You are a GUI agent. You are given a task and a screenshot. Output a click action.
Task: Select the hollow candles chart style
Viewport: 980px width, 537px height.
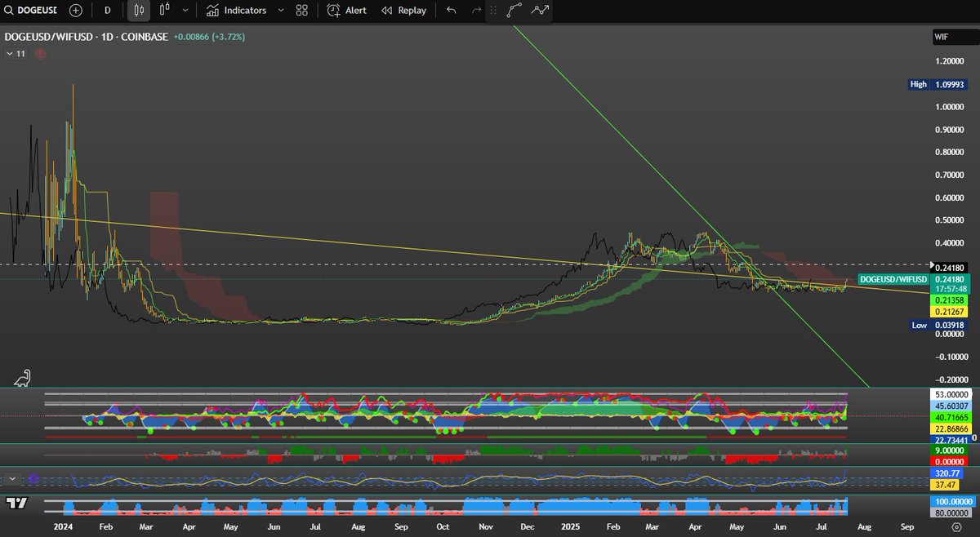tap(165, 11)
